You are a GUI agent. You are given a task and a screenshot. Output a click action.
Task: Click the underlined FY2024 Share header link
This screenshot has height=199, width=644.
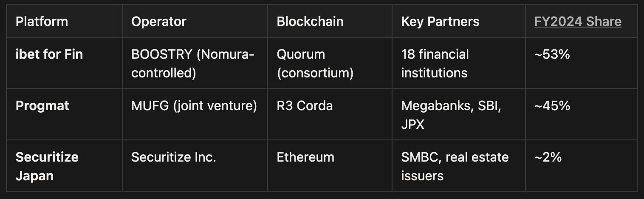tap(578, 22)
